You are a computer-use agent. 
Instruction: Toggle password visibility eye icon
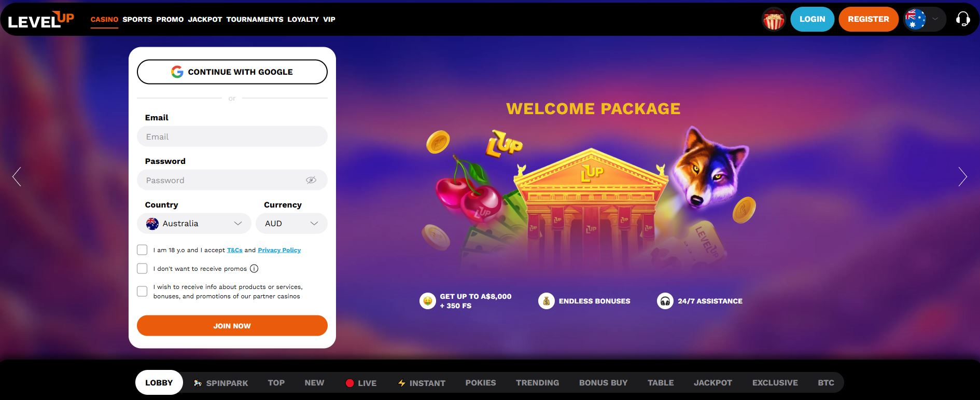click(x=311, y=180)
